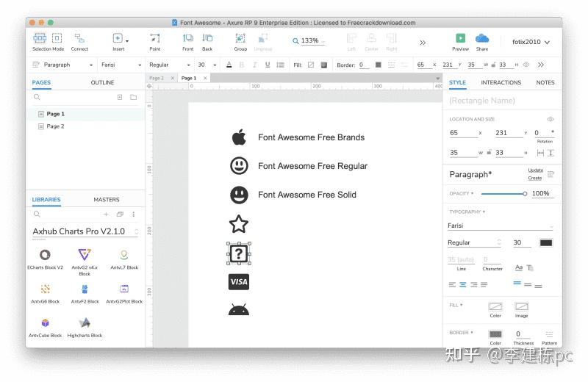Expand more style bar options

[x=541, y=65]
